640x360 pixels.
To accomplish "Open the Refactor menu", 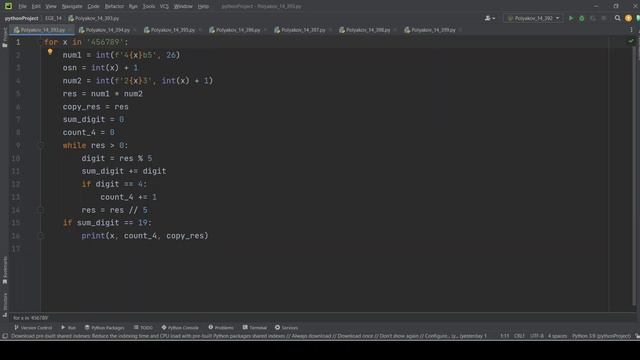I will point(114,7).
